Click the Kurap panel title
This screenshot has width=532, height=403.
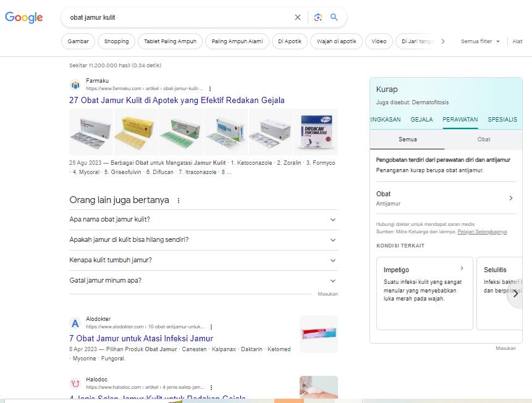(x=387, y=89)
